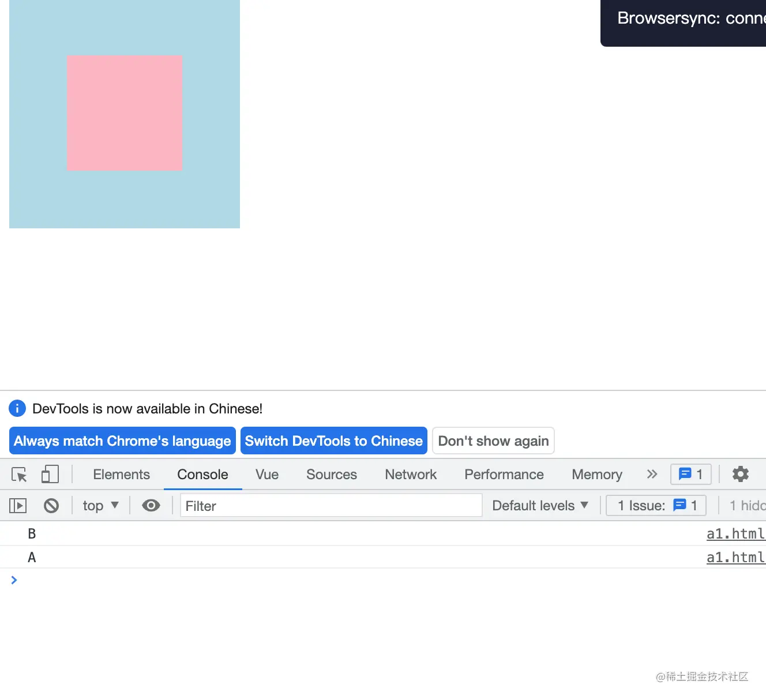Click Always match Chrome's language button
The height and width of the screenshot is (700, 766).
(x=122, y=441)
